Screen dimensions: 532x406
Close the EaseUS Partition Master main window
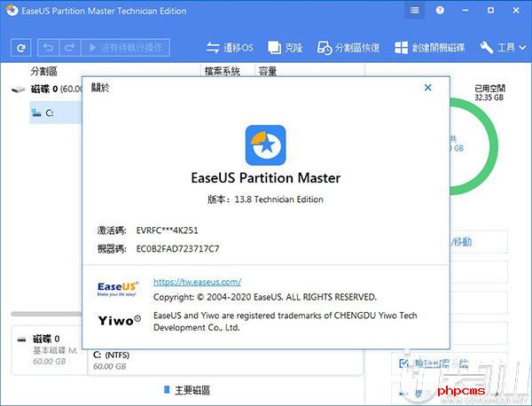[516, 10]
